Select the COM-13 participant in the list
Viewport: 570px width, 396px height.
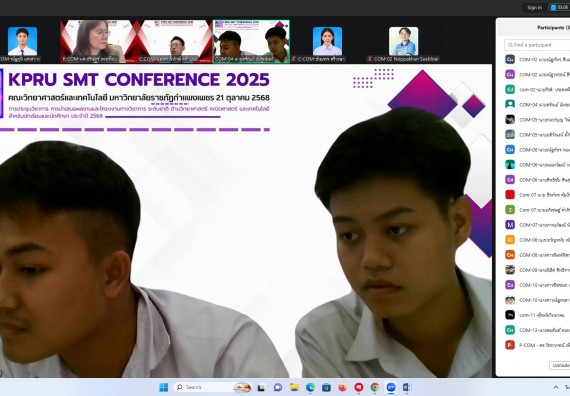click(537, 330)
